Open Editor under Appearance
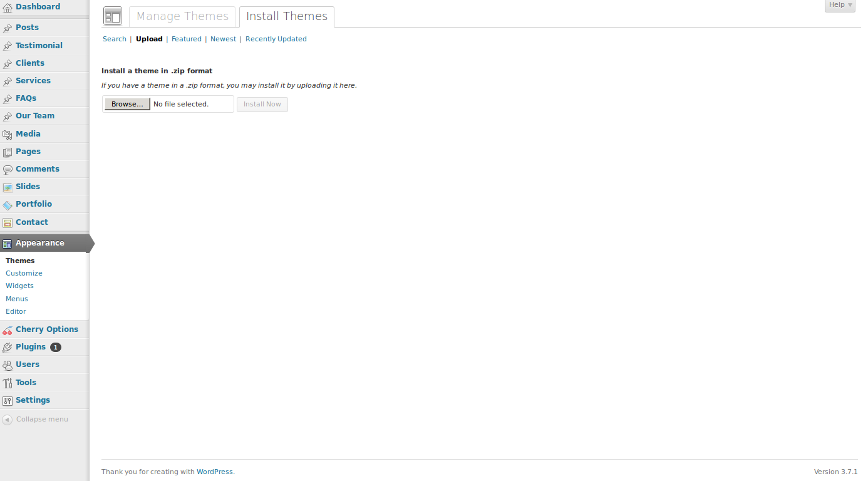868x481 pixels. coord(16,311)
